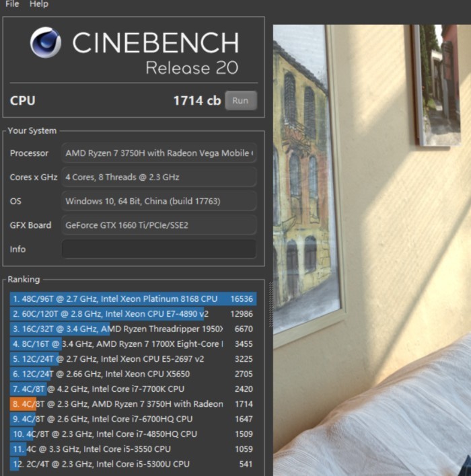
Task: Click the rendered room preview image
Action: (372, 250)
